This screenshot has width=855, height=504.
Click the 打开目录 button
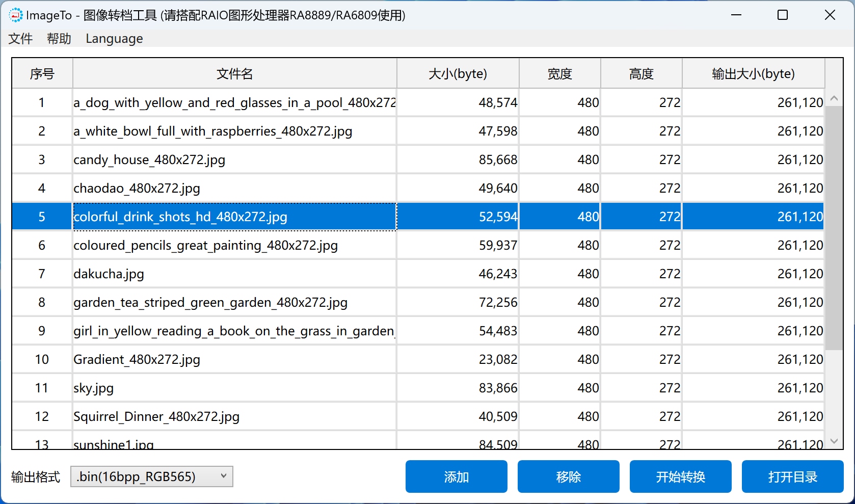[x=792, y=476]
